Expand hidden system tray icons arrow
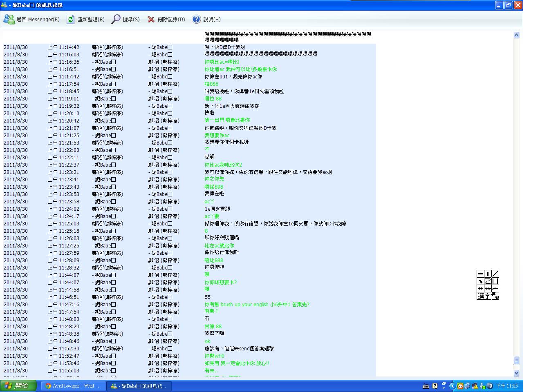The width and height of the screenshot is (540, 392). 452,386
